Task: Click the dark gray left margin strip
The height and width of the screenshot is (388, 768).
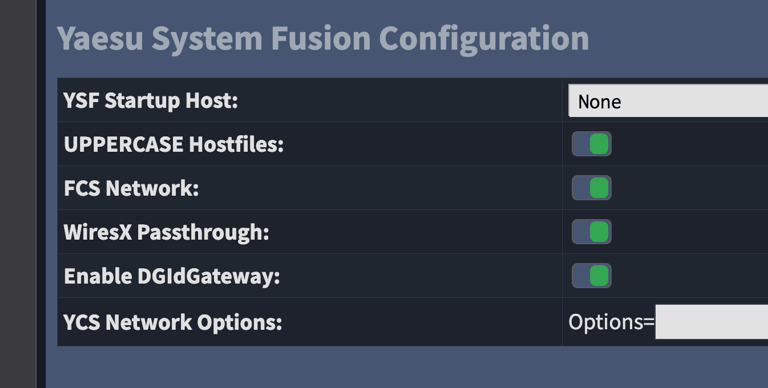Action: pos(18,194)
